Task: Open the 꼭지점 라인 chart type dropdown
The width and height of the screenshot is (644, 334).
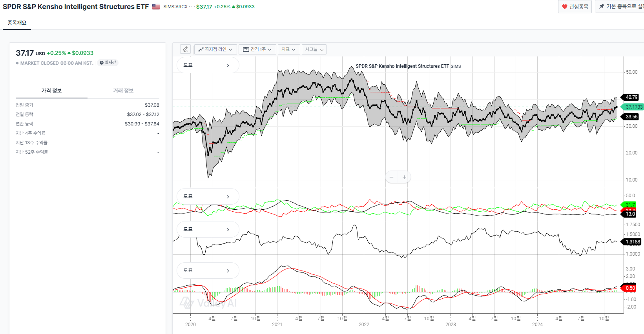Action: tap(215, 49)
